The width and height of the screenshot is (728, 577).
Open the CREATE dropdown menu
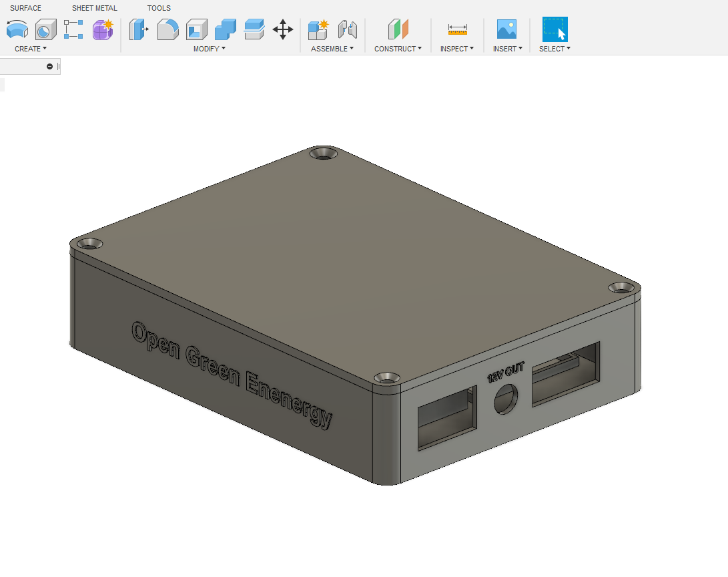coord(31,48)
